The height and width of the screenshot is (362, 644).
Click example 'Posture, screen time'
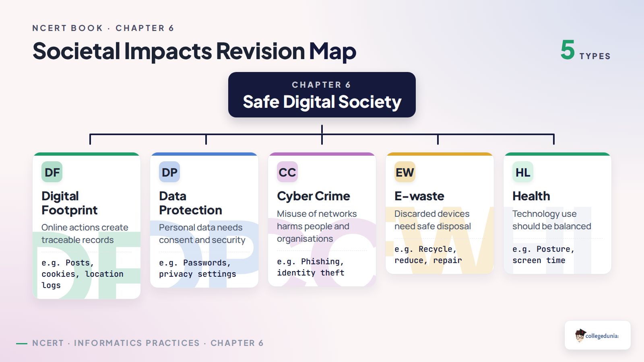tap(543, 255)
